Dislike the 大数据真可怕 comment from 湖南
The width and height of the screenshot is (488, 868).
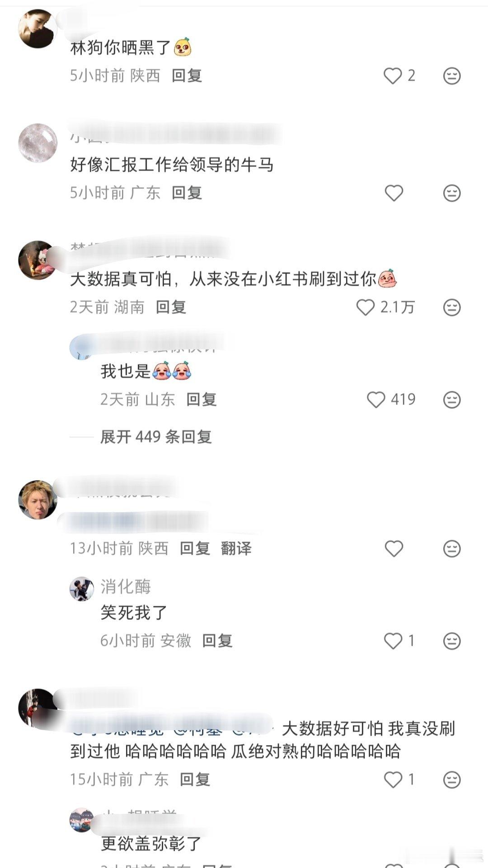click(451, 307)
